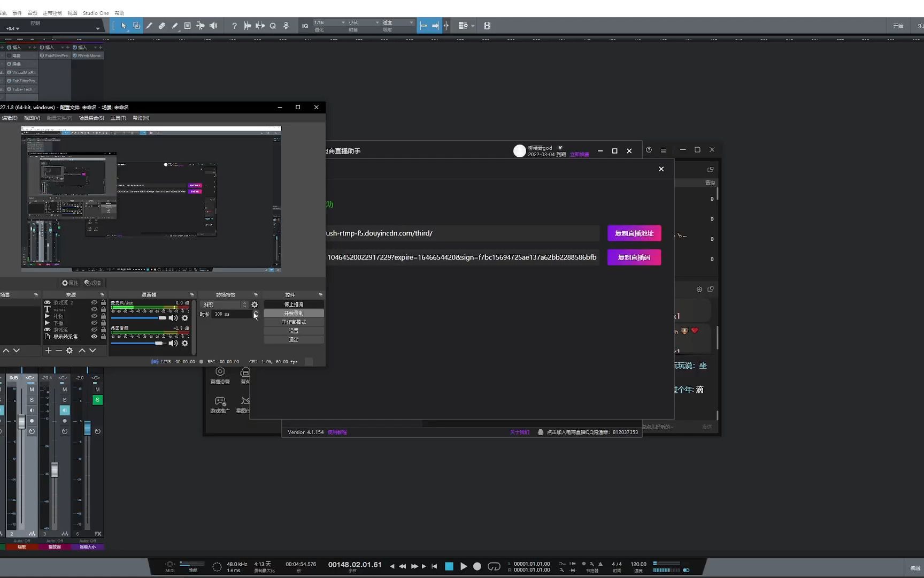The height and width of the screenshot is (578, 924).
Task: Add a new source with plus icon
Action: (48, 351)
